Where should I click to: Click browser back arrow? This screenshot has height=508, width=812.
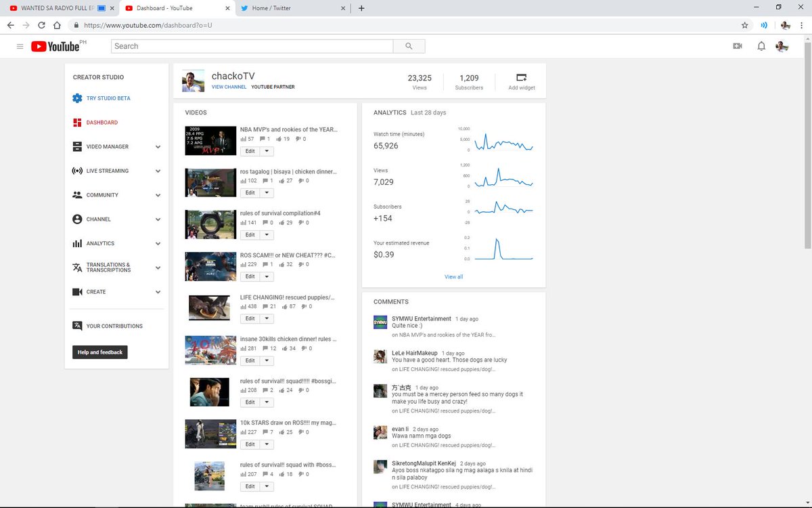[x=10, y=25]
